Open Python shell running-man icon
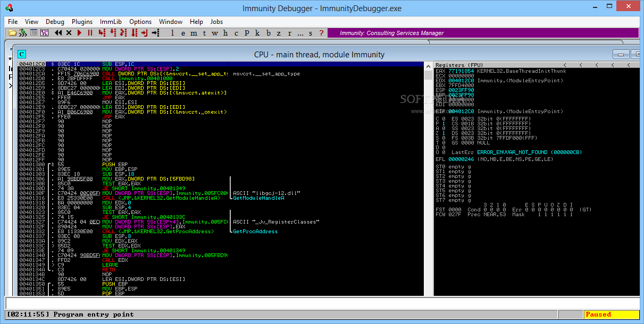 coord(22,33)
